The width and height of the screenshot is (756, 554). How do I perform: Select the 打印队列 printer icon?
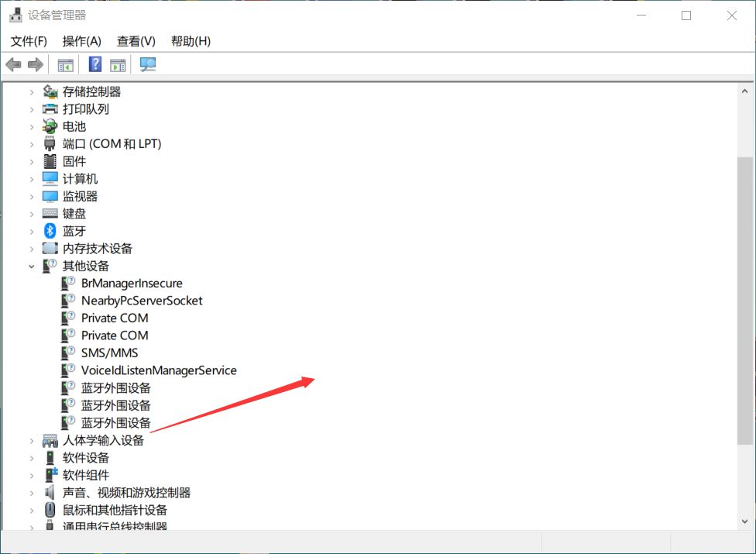pos(50,109)
